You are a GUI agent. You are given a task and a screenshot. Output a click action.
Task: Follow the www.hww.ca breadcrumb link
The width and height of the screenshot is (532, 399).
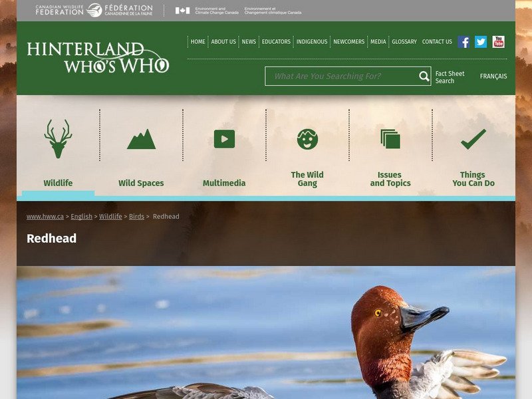(45, 217)
